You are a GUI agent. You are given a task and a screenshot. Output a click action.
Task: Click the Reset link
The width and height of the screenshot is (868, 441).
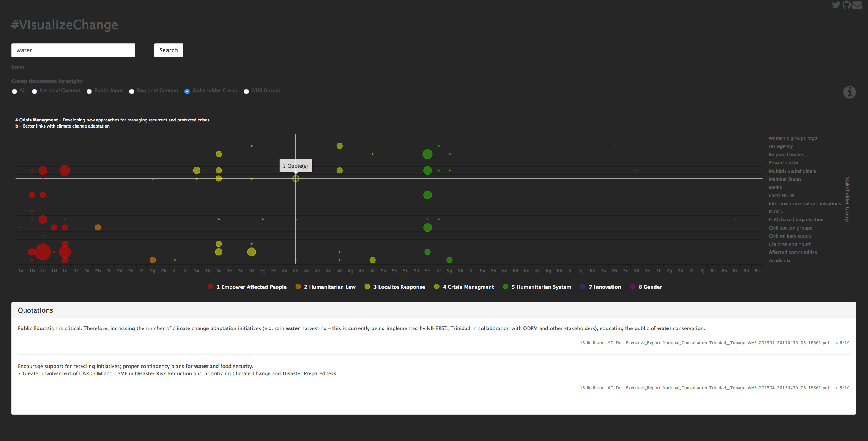pyautogui.click(x=17, y=67)
